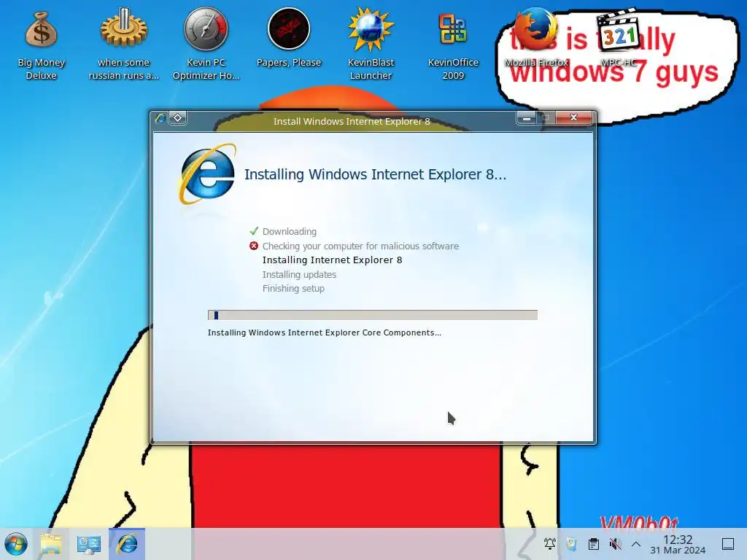Open the Start menu orb

[x=16, y=544]
